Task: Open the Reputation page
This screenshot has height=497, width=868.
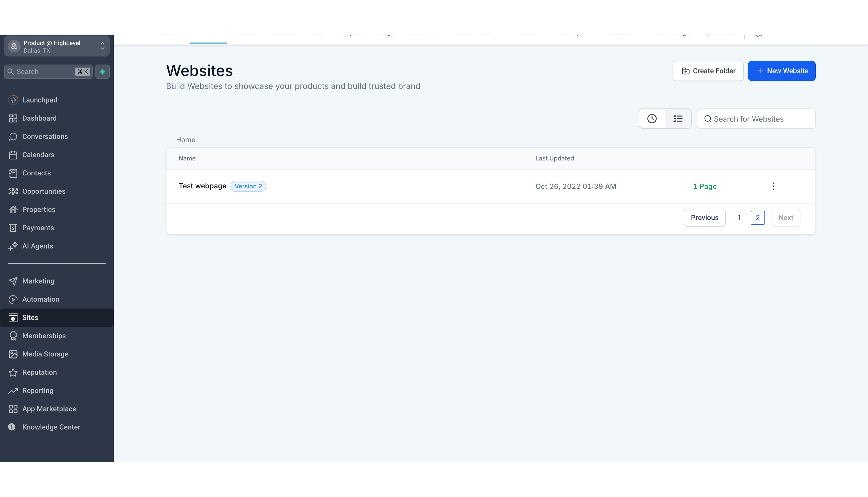Action: point(39,372)
